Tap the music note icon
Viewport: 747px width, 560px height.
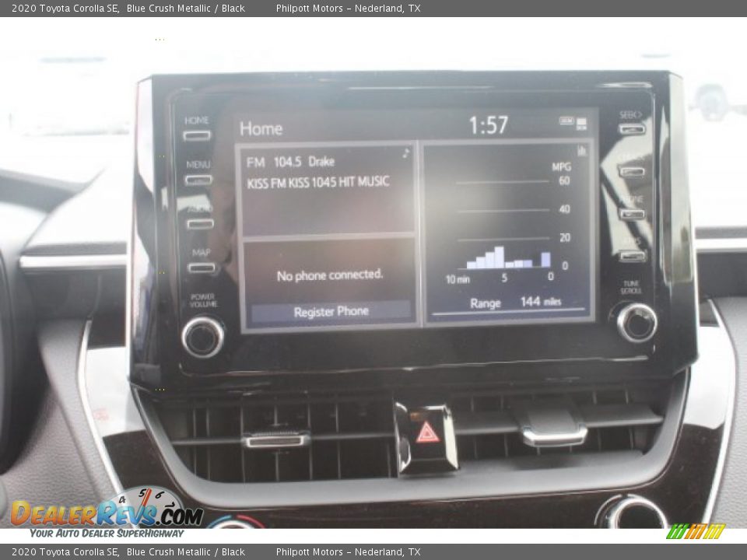[x=406, y=153]
